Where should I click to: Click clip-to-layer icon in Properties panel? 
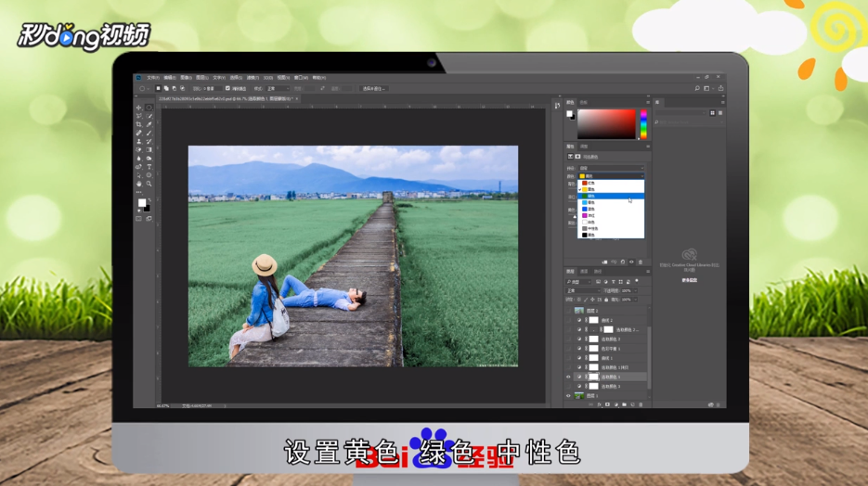(604, 262)
